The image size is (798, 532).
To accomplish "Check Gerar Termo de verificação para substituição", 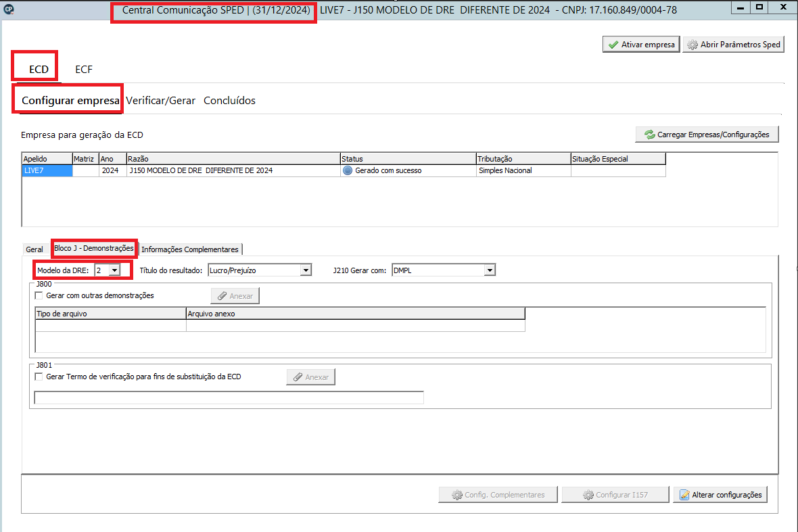I will 39,377.
